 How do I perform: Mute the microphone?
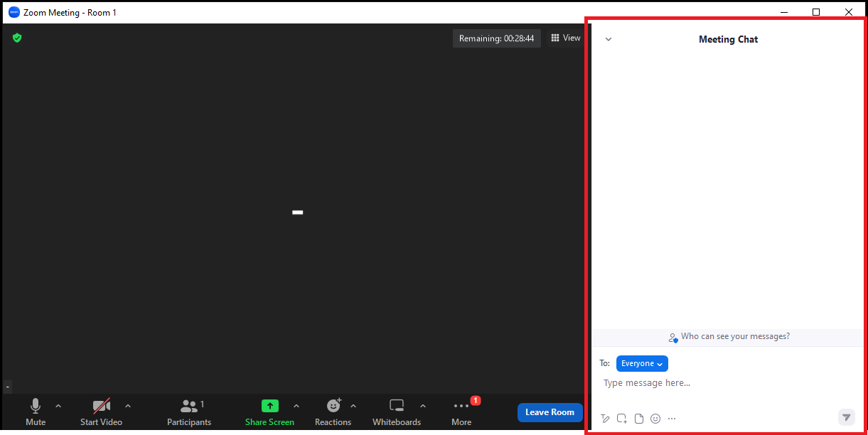[35, 412]
